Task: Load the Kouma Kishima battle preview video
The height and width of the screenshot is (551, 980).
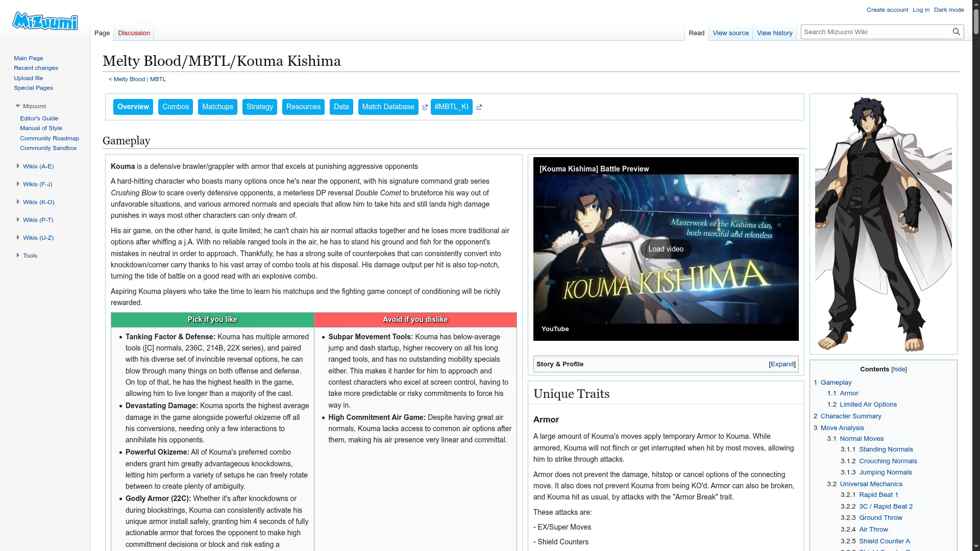Action: (x=666, y=249)
